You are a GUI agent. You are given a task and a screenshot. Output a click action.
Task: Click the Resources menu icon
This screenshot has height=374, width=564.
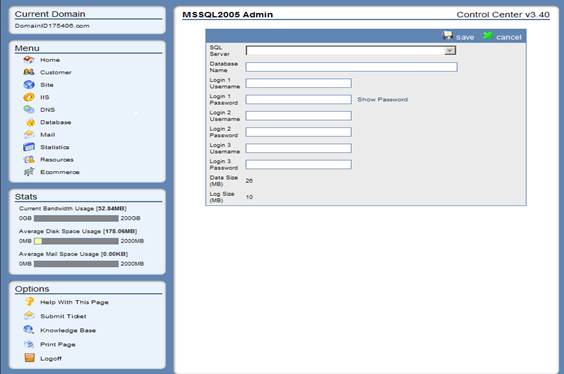[x=29, y=159]
